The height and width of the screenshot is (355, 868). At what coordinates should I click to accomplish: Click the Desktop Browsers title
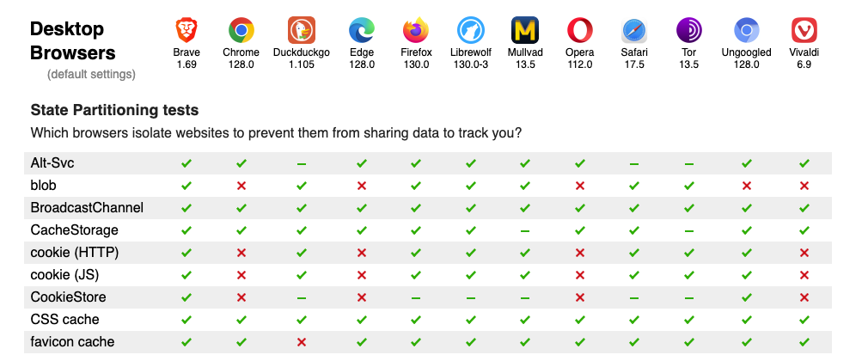[73, 40]
